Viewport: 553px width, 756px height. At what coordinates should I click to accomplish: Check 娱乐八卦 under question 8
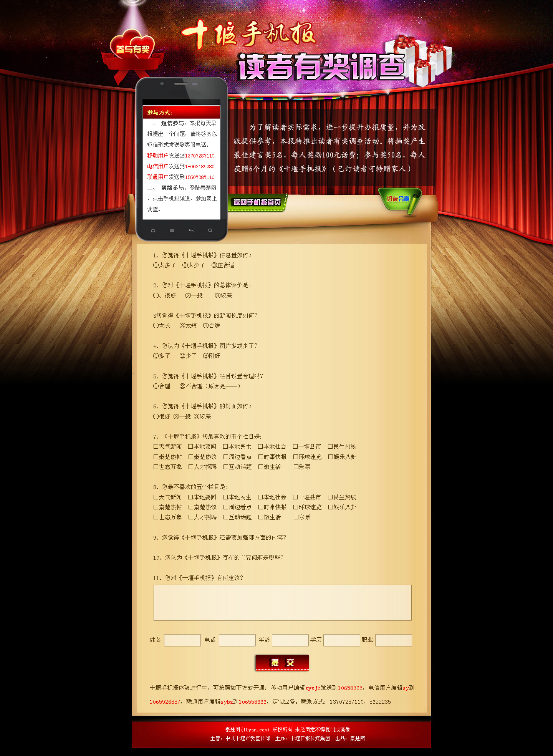click(331, 507)
